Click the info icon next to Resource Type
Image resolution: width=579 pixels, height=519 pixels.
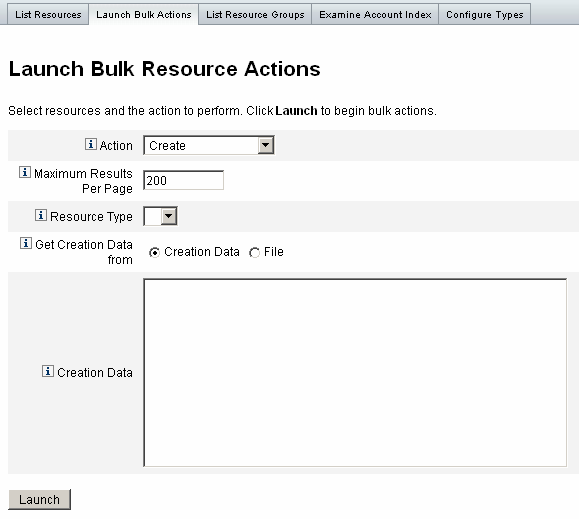click(x=41, y=215)
